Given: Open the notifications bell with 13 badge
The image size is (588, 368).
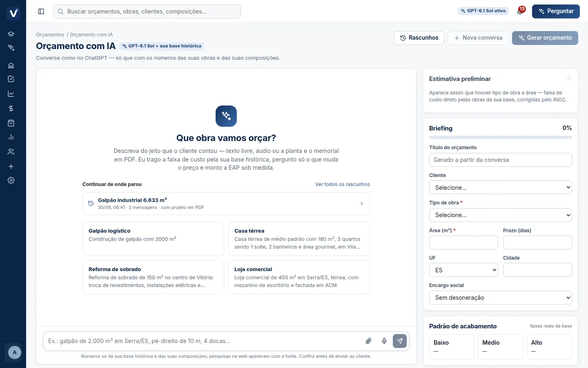Looking at the screenshot, I should pyautogui.click(x=520, y=11).
